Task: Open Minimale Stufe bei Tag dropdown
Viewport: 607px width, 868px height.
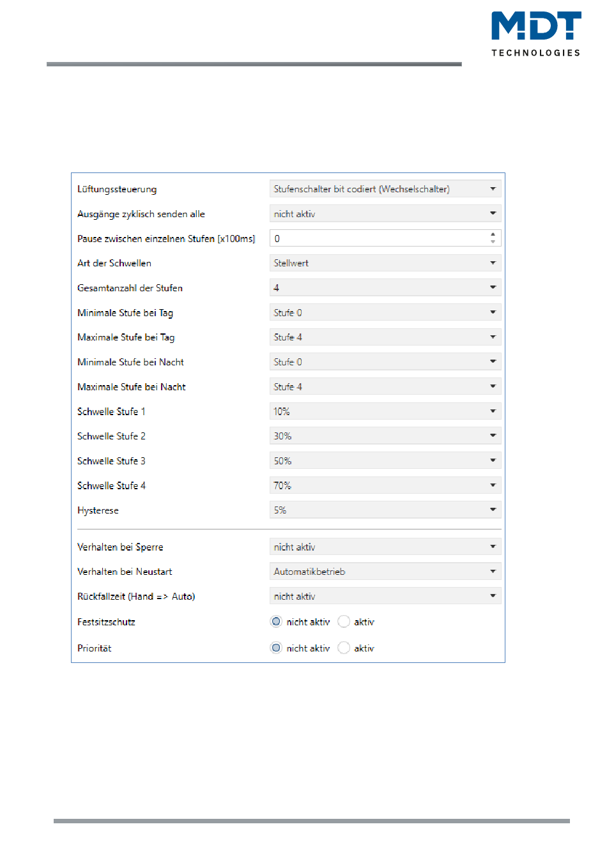Action: coord(385,313)
